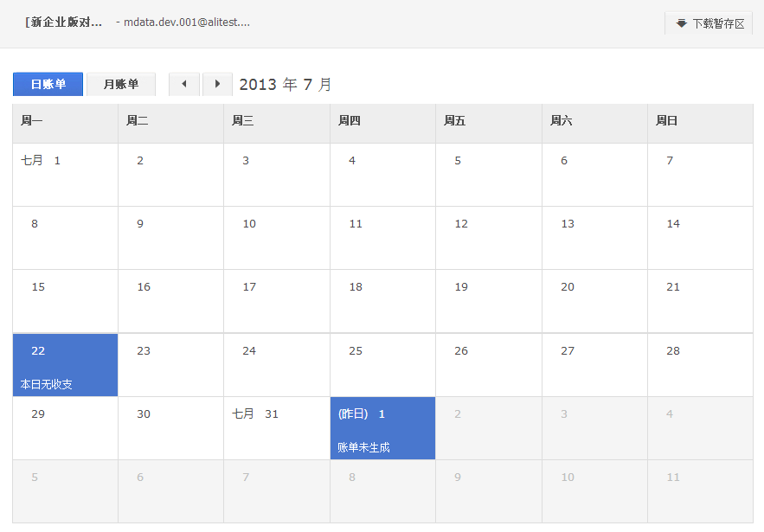This screenshot has width=764, height=532.
Task: Select July 1 in the calendar
Action: (x=65, y=175)
